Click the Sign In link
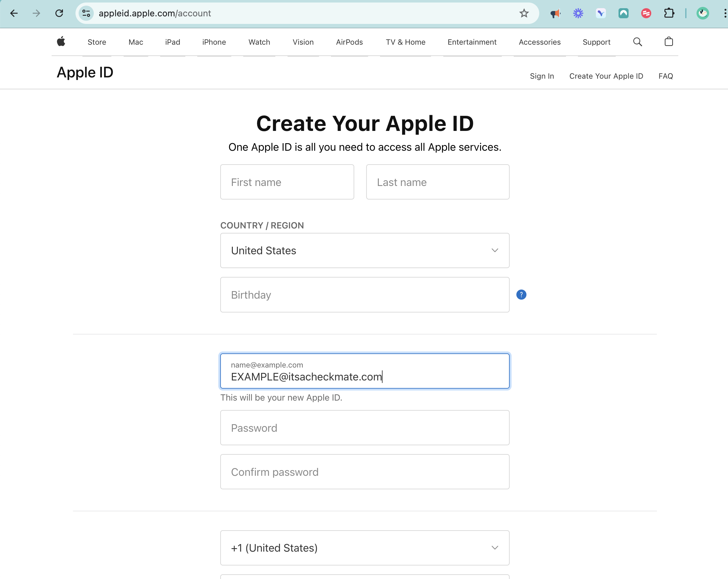 pos(542,76)
